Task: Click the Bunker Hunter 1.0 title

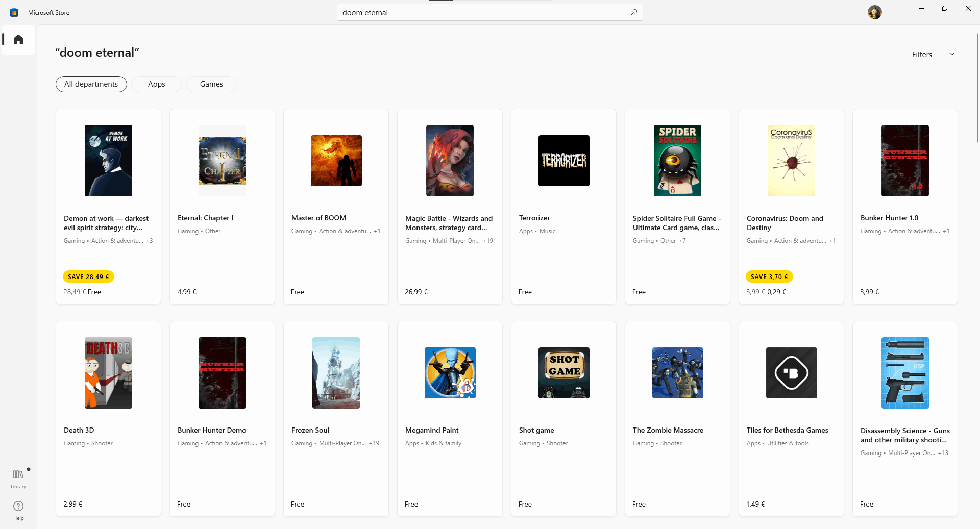Action: click(x=889, y=218)
